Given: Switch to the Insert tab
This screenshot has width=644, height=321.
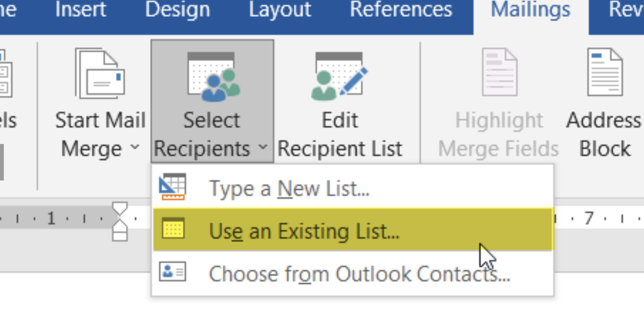Looking at the screenshot, I should pos(81,10).
